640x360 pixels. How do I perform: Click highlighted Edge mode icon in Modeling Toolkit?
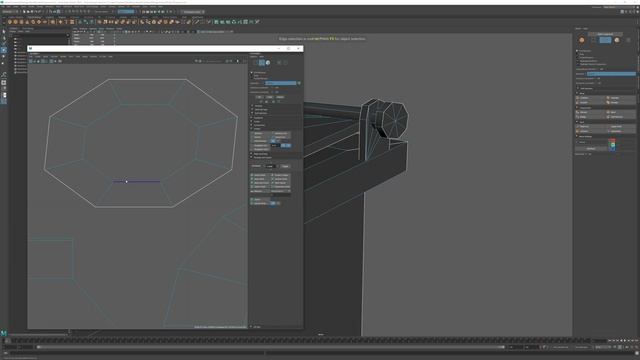point(605,40)
